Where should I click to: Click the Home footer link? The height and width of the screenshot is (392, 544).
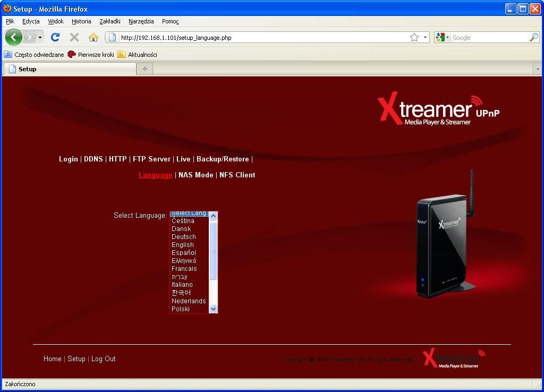pos(53,359)
